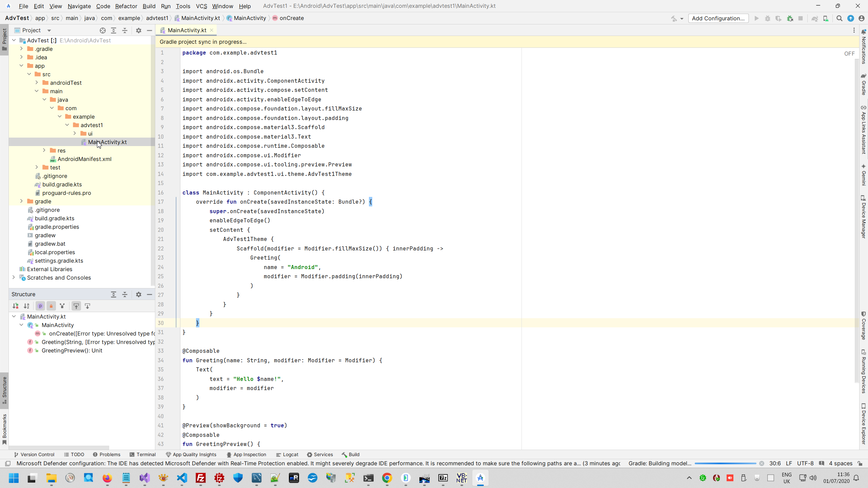The width and height of the screenshot is (868, 488).
Task: Open the Terminal tool window button
Action: coord(142,454)
